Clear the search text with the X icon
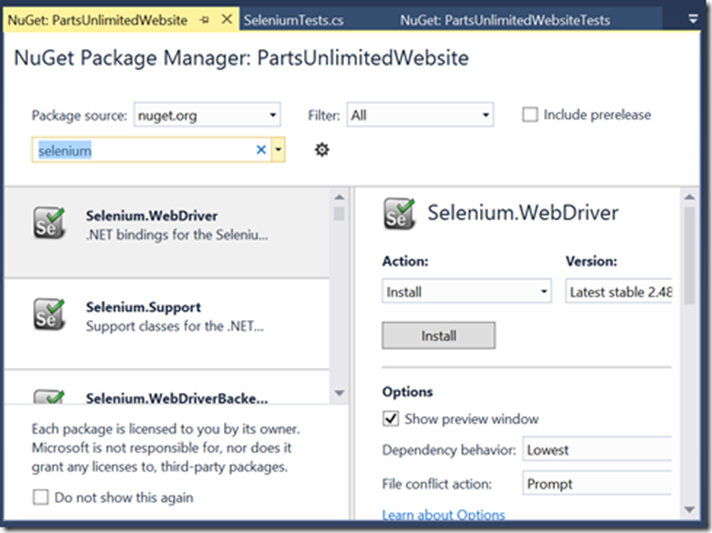 point(261,150)
